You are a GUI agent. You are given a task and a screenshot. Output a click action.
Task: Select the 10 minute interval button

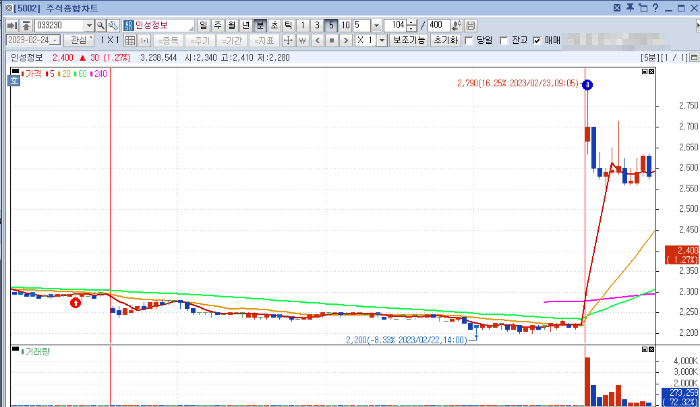346,25
